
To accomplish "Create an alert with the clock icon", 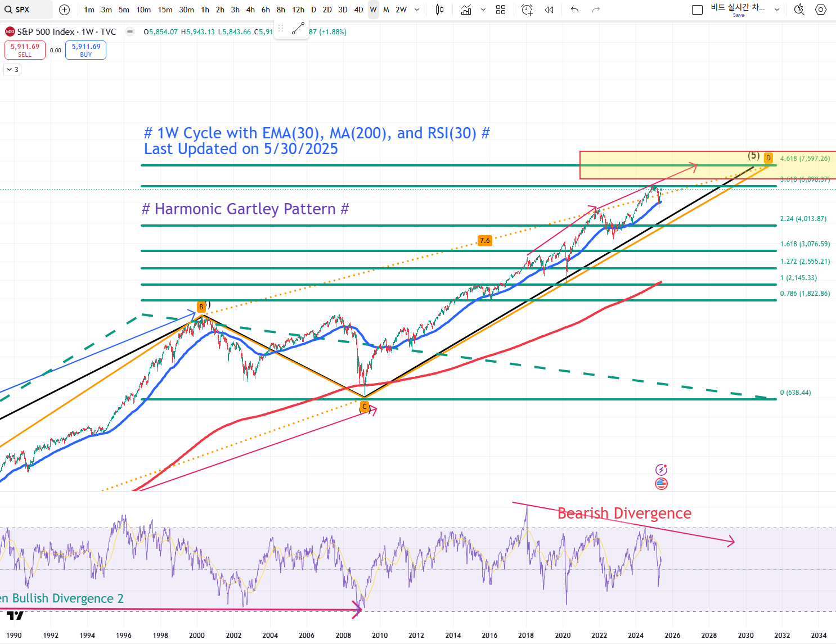I will click(527, 10).
